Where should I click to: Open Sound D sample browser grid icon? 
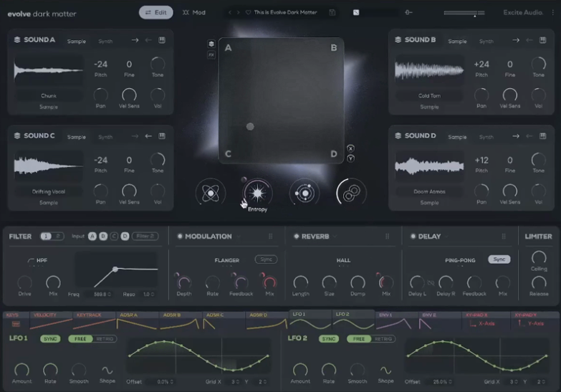(x=543, y=136)
